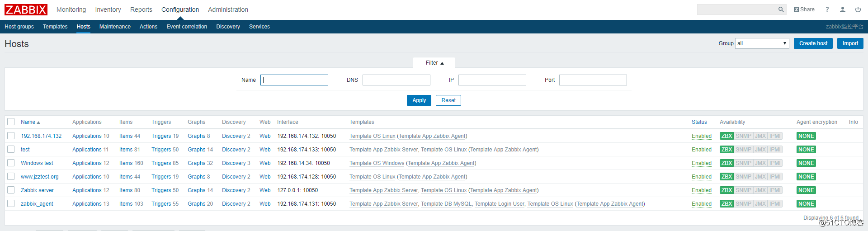Tick the select-all hosts checkbox
Viewport: 868px width, 231px height.
(x=11, y=122)
